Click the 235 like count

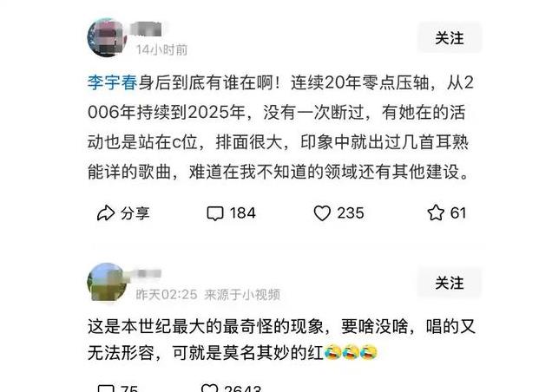tap(351, 212)
